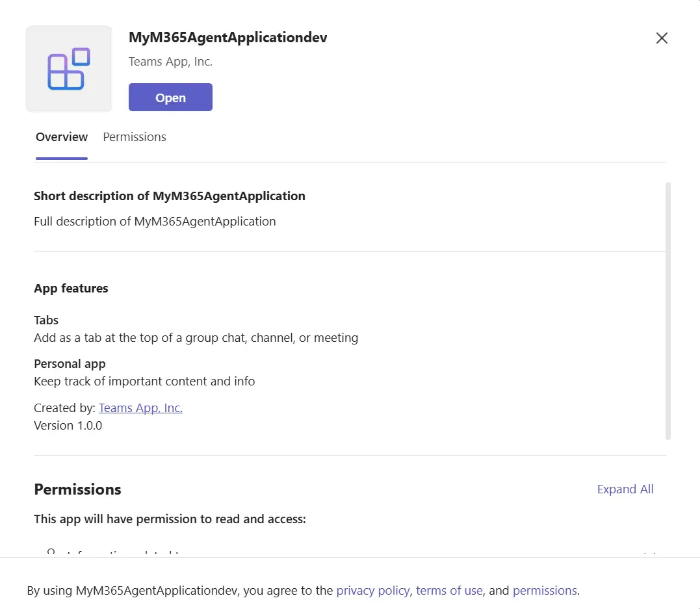This screenshot has height=609, width=700.
Task: Open the MyM365AgentApplicationdev app
Action: [x=170, y=97]
